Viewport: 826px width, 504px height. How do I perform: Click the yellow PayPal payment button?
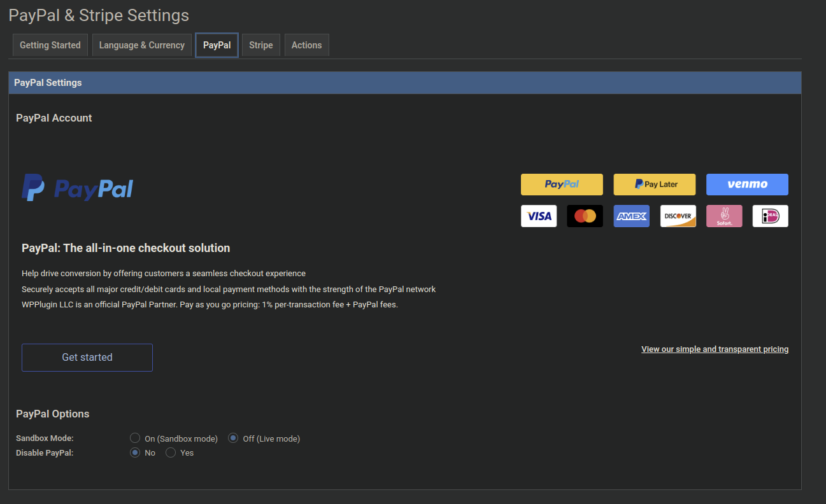(562, 185)
